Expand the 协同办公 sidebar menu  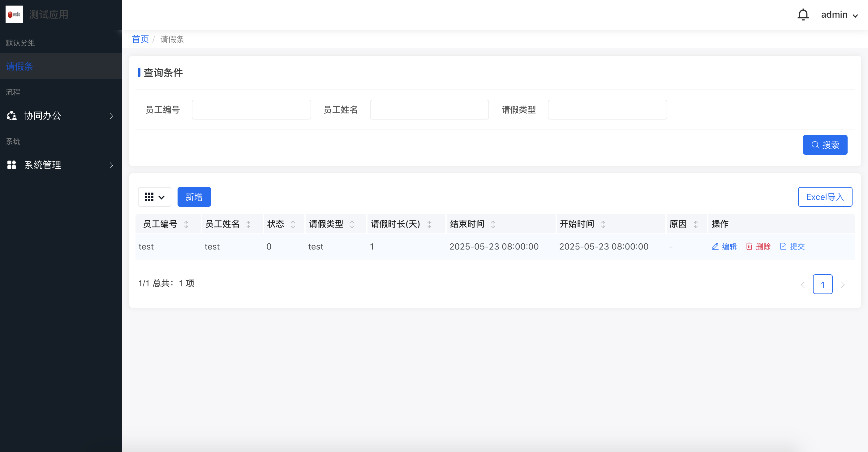tap(61, 116)
